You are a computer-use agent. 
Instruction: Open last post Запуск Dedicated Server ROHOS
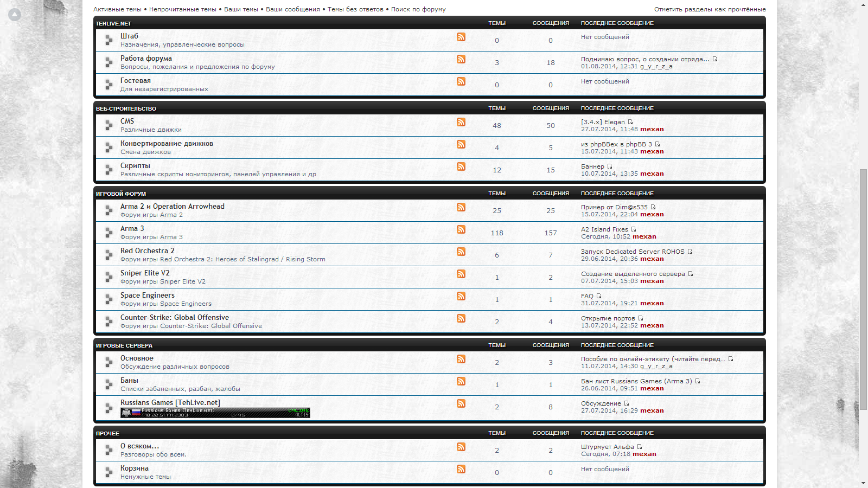(x=633, y=252)
